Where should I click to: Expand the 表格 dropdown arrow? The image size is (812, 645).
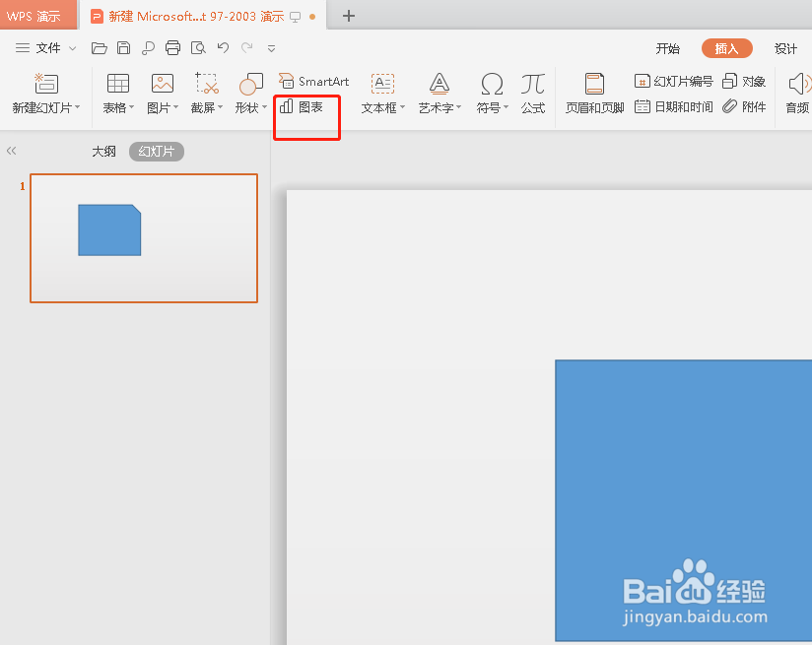[x=131, y=107]
